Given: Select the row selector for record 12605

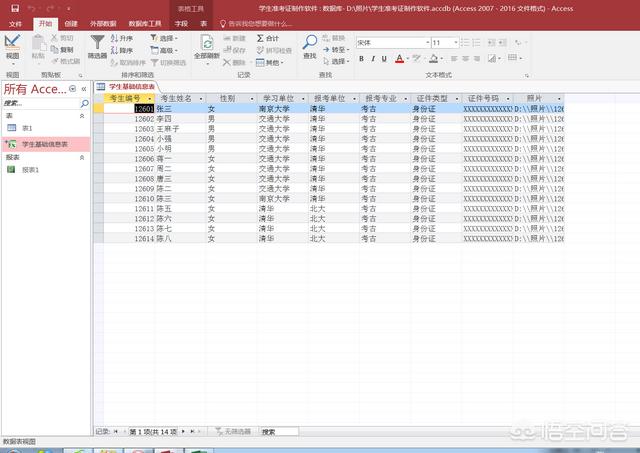Looking at the screenshot, I should pos(98,148).
